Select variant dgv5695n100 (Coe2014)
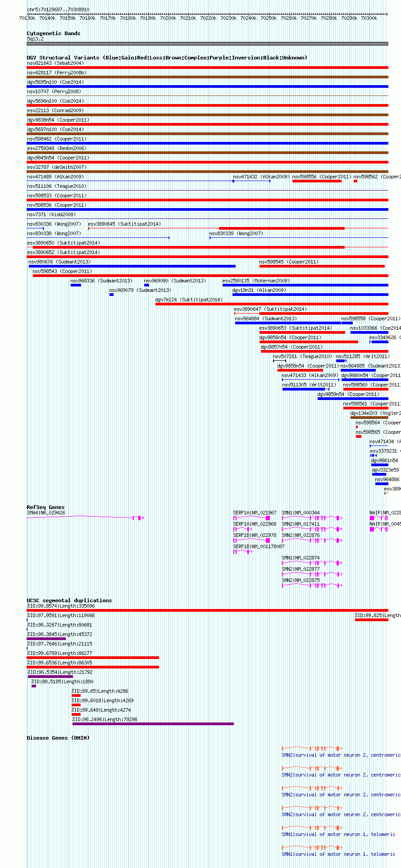The height and width of the screenshot is (868, 401). (x=55, y=82)
